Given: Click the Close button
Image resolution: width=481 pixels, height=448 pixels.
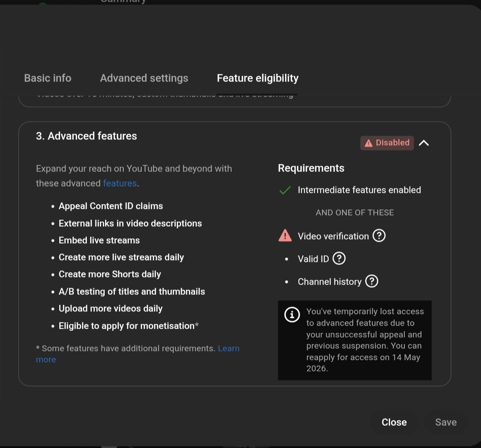Looking at the screenshot, I should (394, 422).
